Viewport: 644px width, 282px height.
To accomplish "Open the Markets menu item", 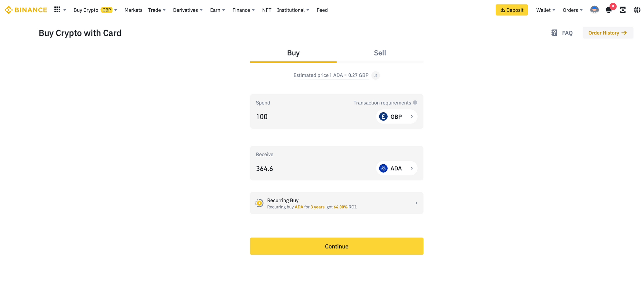I will click(133, 10).
